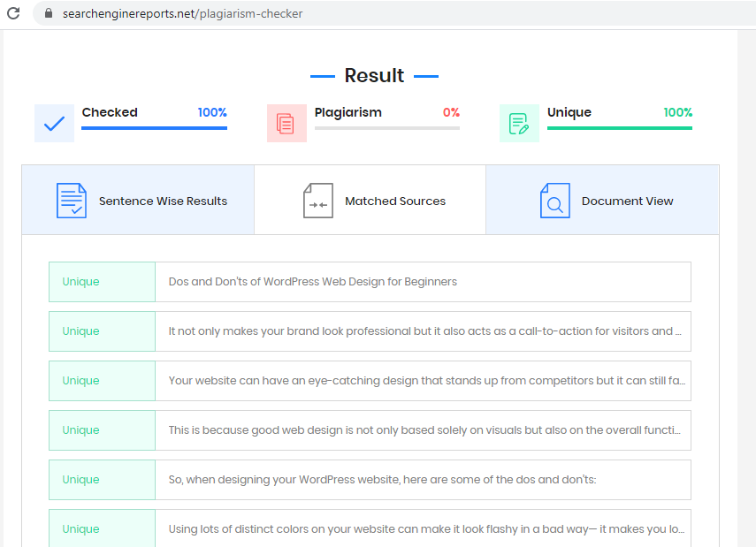Image resolution: width=756 pixels, height=547 pixels.
Task: Click the green Unique edit-note icon
Action: 519,124
